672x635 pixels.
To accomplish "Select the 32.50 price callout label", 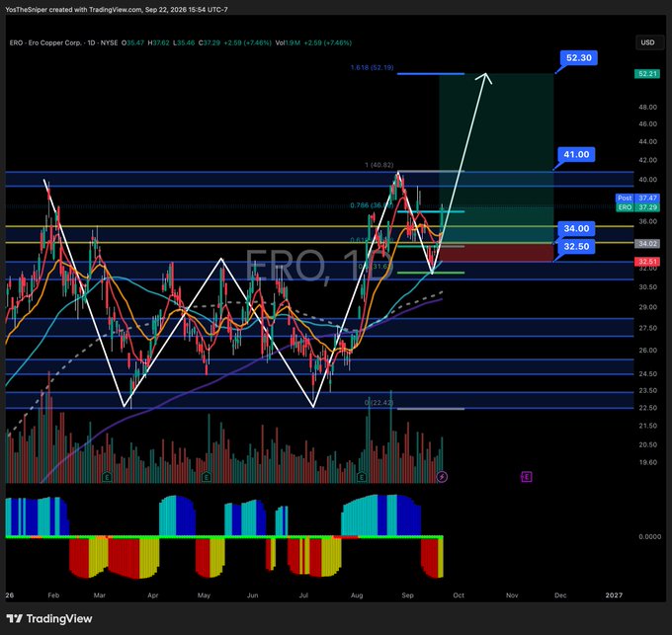I will 576,247.
